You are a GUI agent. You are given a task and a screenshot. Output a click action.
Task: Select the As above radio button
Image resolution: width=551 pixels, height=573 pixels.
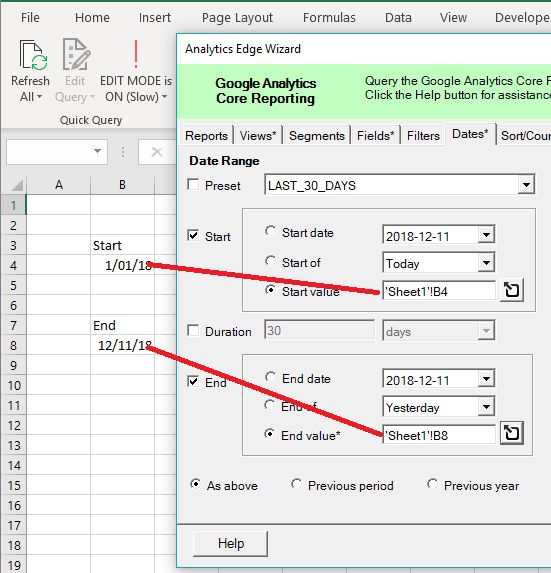(195, 485)
